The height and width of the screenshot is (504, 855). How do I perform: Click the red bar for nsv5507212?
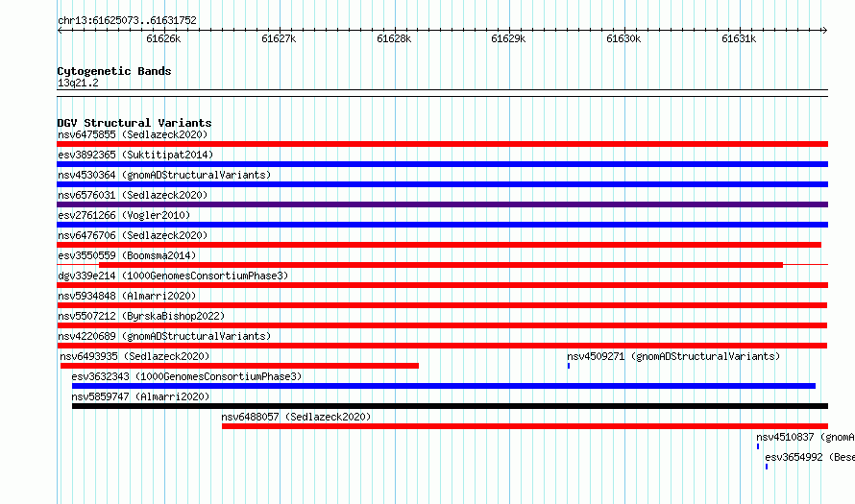(x=442, y=325)
